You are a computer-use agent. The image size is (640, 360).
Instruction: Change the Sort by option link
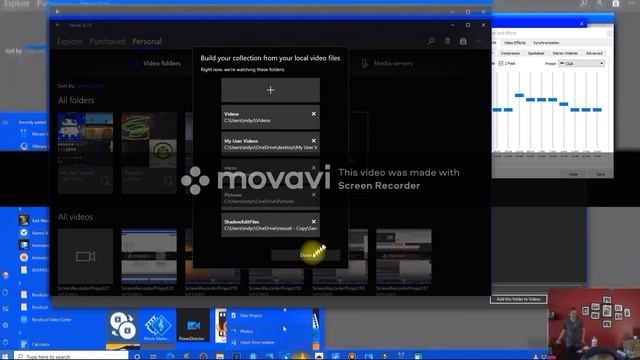[x=89, y=86]
